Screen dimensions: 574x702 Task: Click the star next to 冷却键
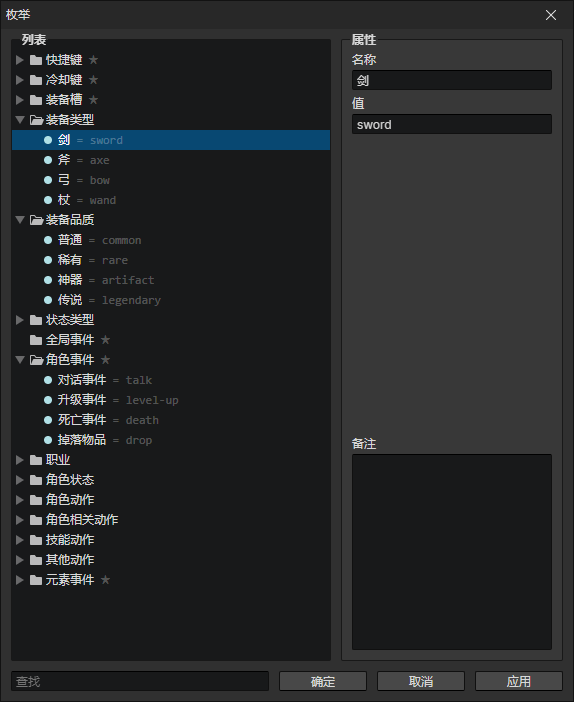point(93,80)
